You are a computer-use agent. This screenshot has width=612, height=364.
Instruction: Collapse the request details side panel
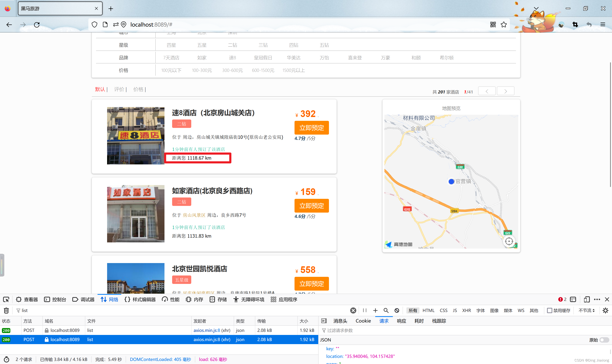click(x=324, y=321)
